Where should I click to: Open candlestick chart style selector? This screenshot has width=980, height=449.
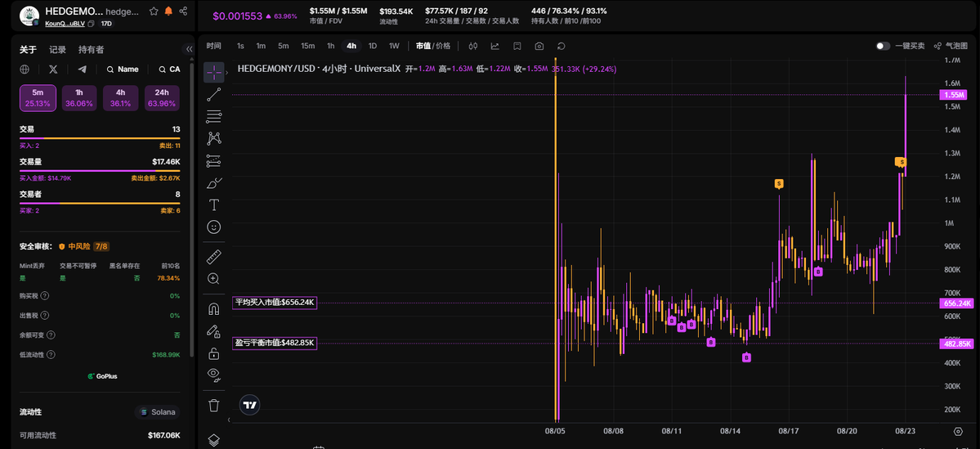(x=473, y=46)
